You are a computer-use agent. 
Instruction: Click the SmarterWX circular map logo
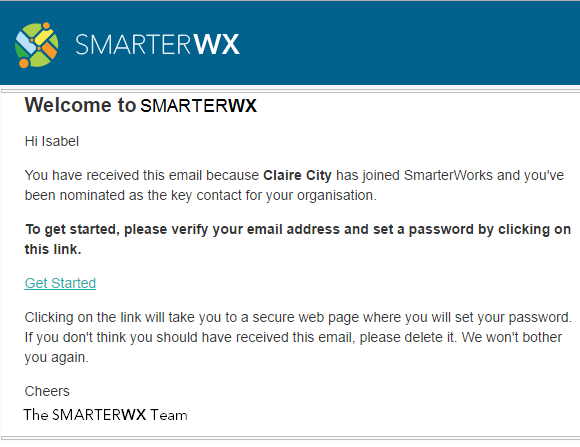point(36,45)
